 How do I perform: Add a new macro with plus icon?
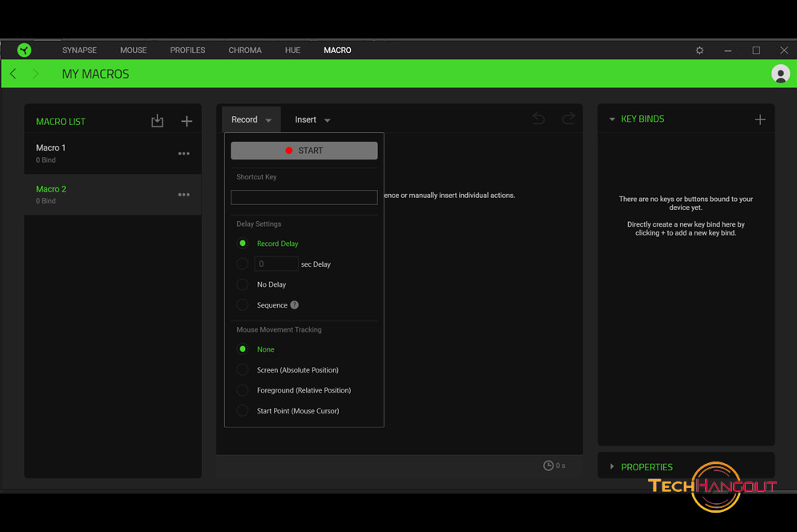pyautogui.click(x=187, y=121)
